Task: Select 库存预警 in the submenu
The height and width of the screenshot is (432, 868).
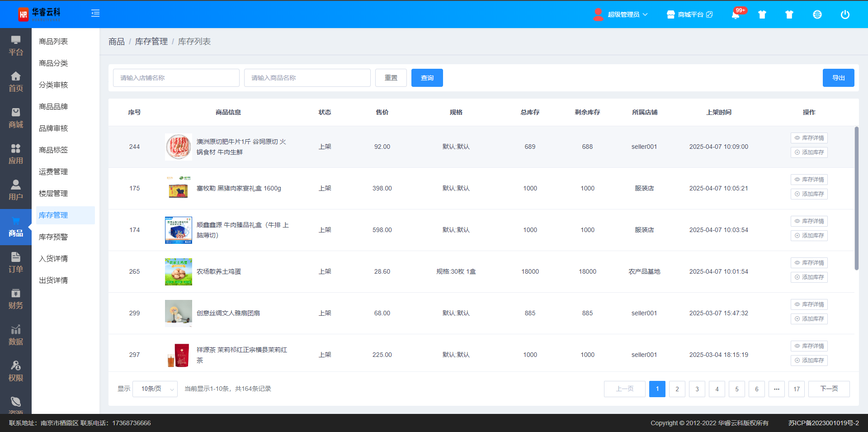Action: 53,237
